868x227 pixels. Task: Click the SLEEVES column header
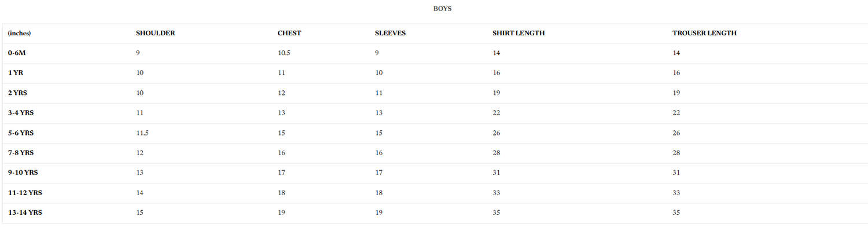pyautogui.click(x=390, y=33)
